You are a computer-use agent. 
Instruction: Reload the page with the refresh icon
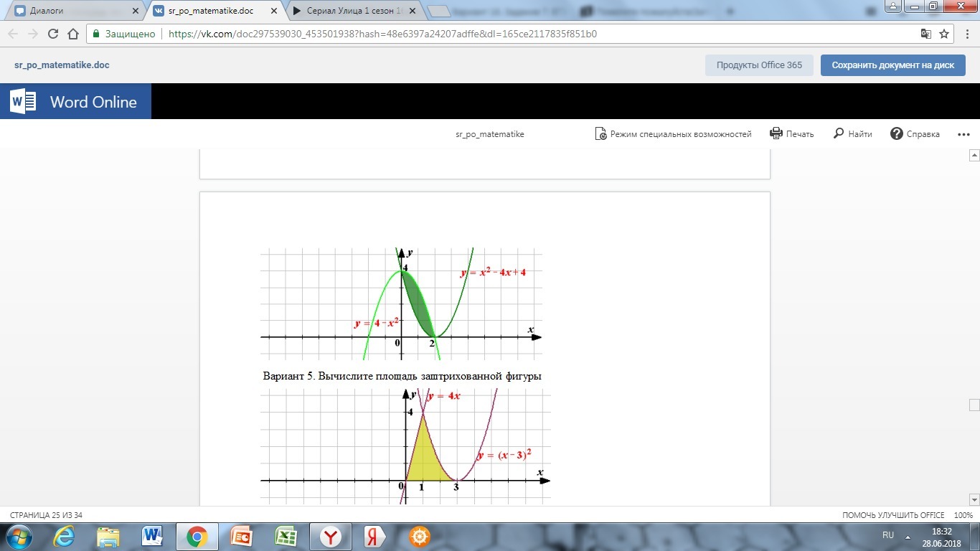pyautogui.click(x=53, y=34)
